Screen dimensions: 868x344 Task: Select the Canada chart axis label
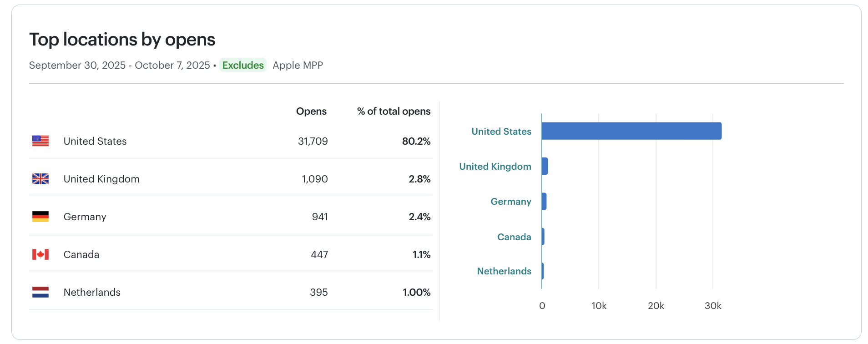(514, 237)
